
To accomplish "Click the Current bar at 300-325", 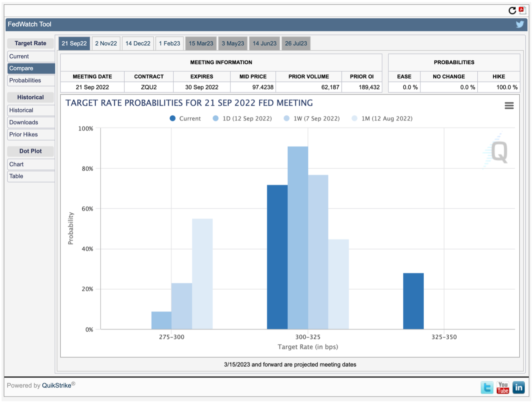I will (277, 257).
